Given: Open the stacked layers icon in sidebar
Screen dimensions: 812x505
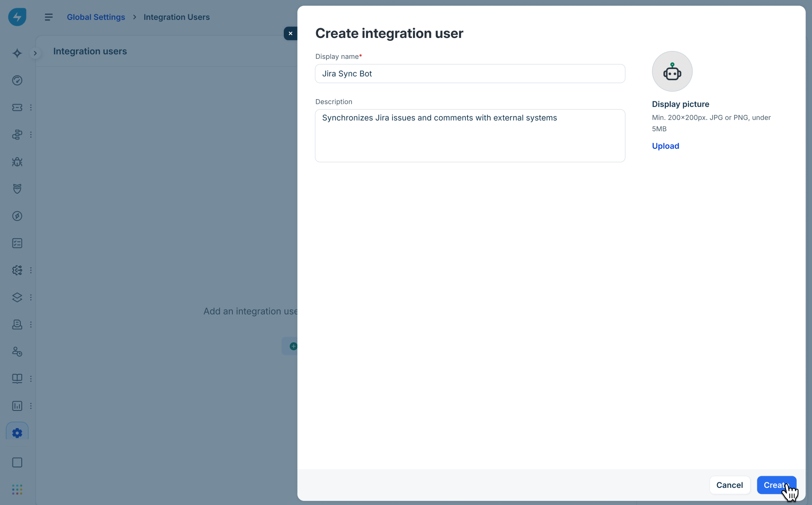Looking at the screenshot, I should (17, 297).
